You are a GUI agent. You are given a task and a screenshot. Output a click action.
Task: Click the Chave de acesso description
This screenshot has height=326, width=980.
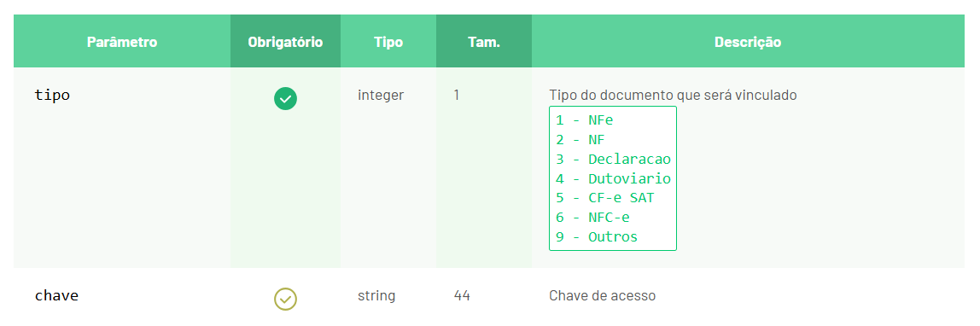(603, 295)
